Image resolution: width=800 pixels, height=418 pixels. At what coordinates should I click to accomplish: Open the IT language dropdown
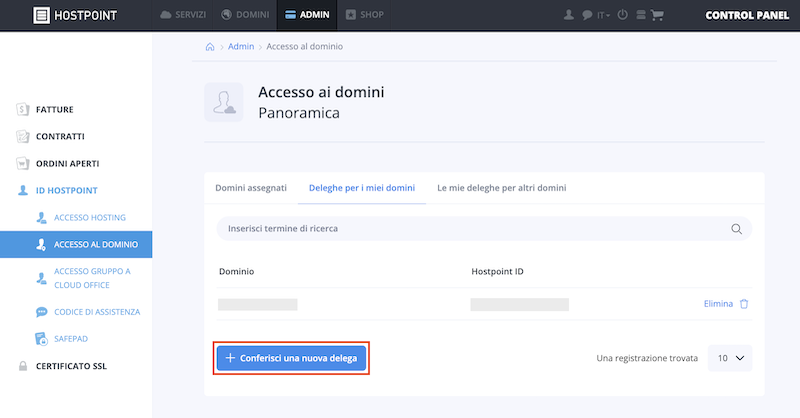(603, 15)
